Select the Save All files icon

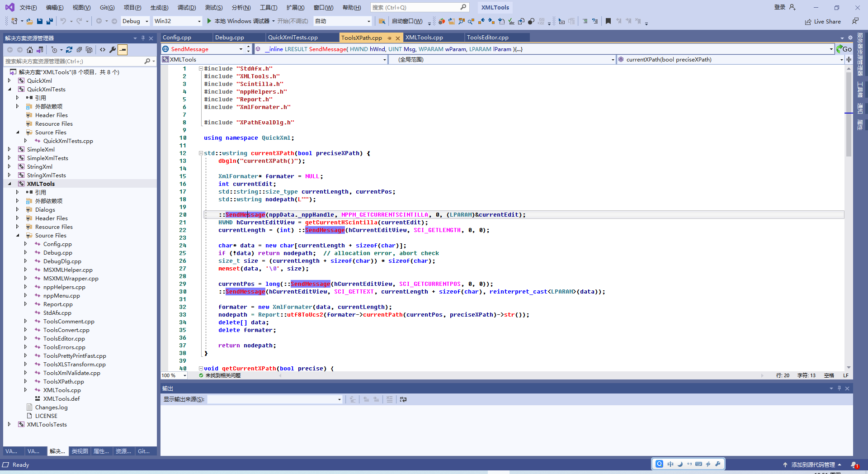tap(50, 21)
